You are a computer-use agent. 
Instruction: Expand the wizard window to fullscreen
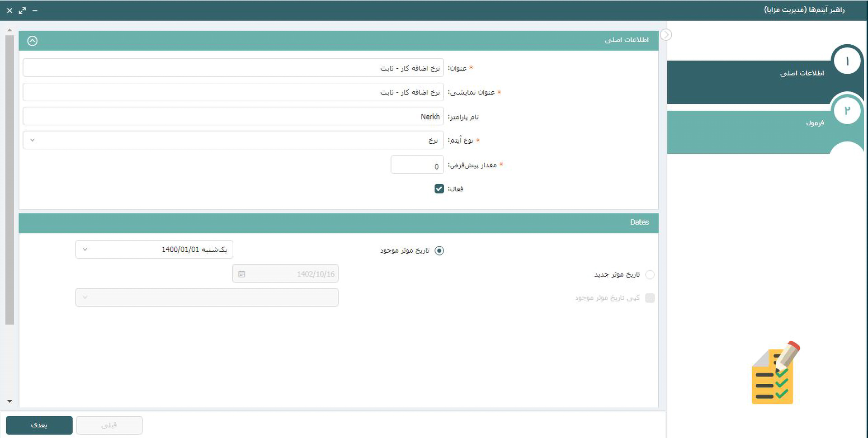pyautogui.click(x=22, y=10)
